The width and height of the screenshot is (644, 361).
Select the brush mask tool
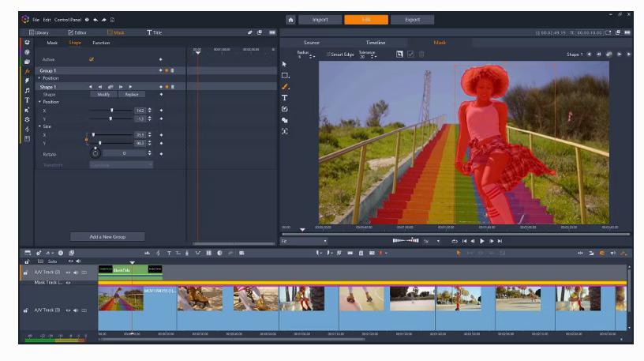[285, 86]
